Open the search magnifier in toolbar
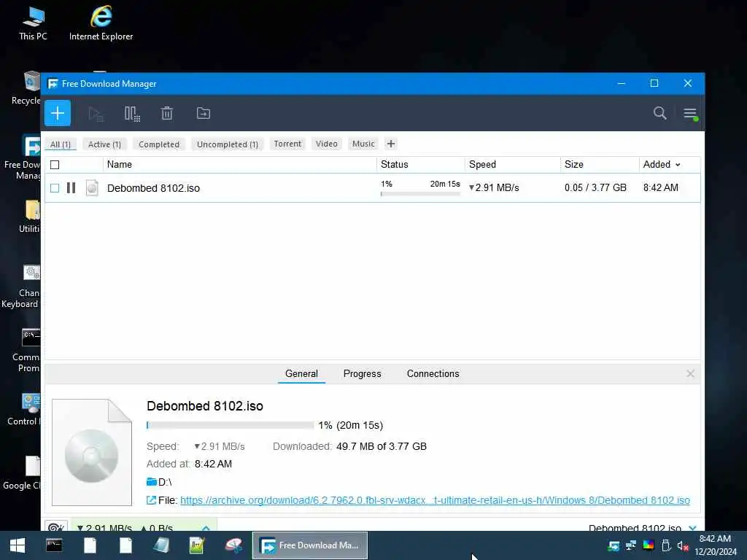 coord(659,113)
